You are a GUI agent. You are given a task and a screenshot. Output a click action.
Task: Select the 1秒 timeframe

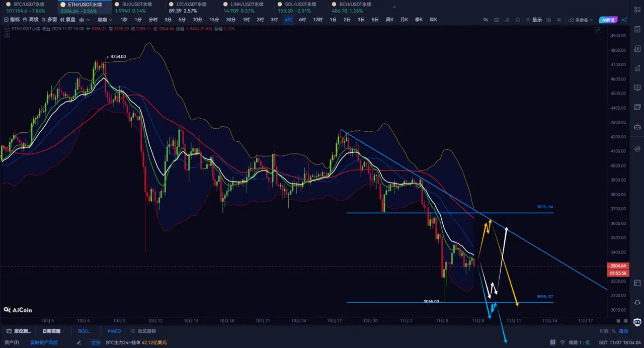pyautogui.click(x=124, y=20)
